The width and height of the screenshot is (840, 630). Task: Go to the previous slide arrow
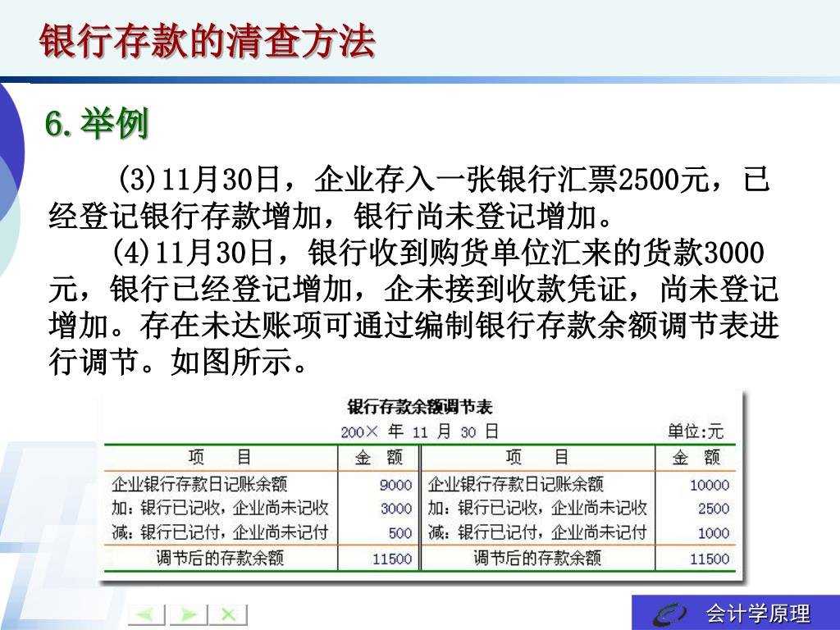click(146, 614)
